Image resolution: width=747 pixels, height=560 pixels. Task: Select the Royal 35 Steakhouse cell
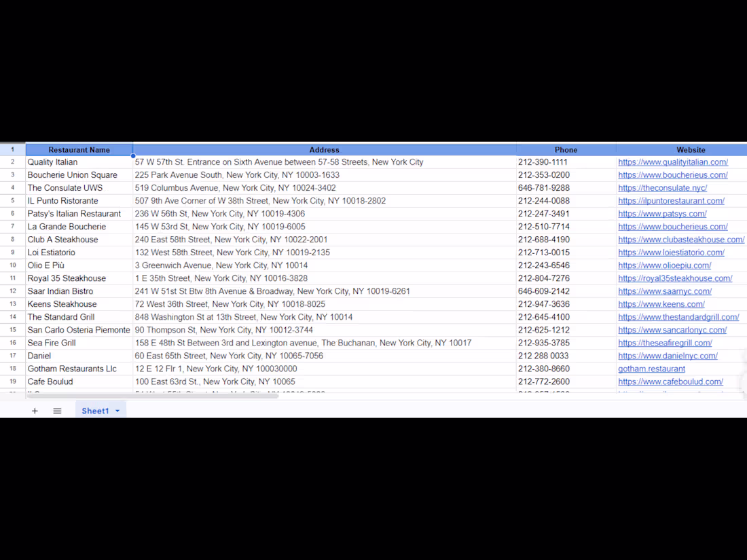point(79,278)
